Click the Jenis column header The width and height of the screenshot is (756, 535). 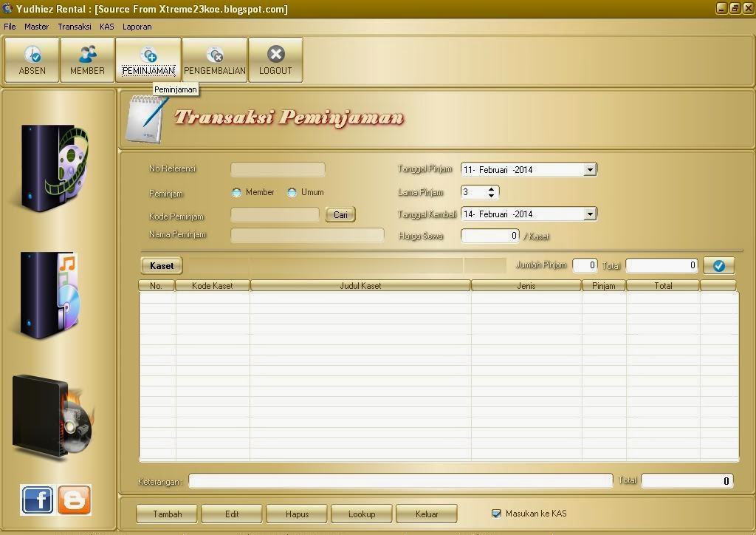click(526, 285)
